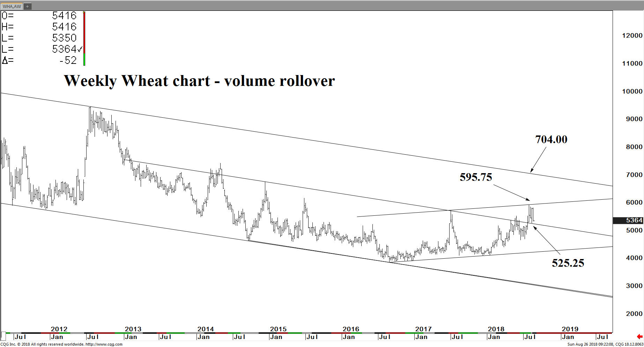This screenshot has width=644, height=347.
Task: Click the red-green range bar beside OHLC values
Action: 84,38
